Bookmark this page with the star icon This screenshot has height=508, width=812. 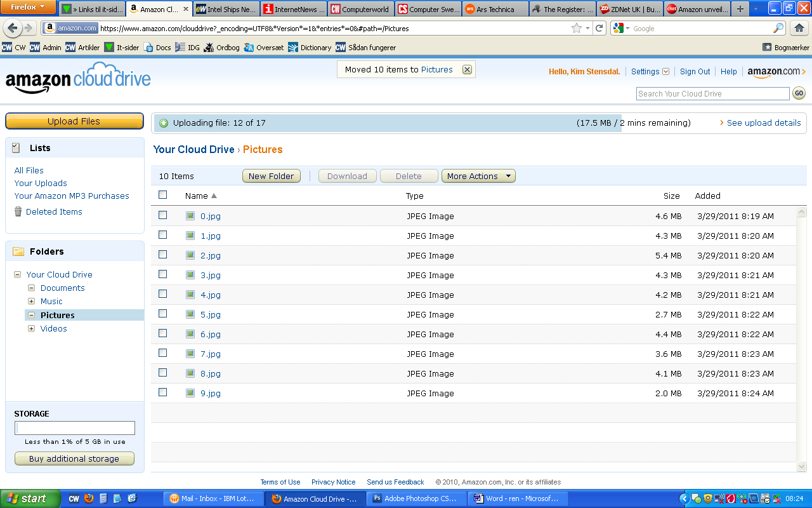tap(577, 29)
